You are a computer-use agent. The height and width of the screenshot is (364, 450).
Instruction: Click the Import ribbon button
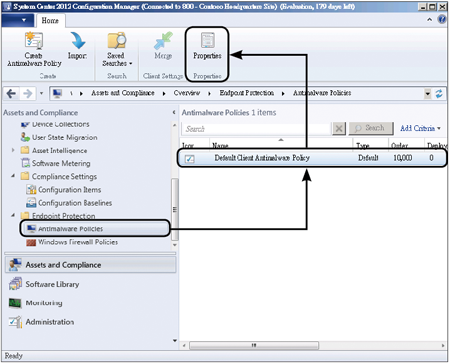[77, 46]
